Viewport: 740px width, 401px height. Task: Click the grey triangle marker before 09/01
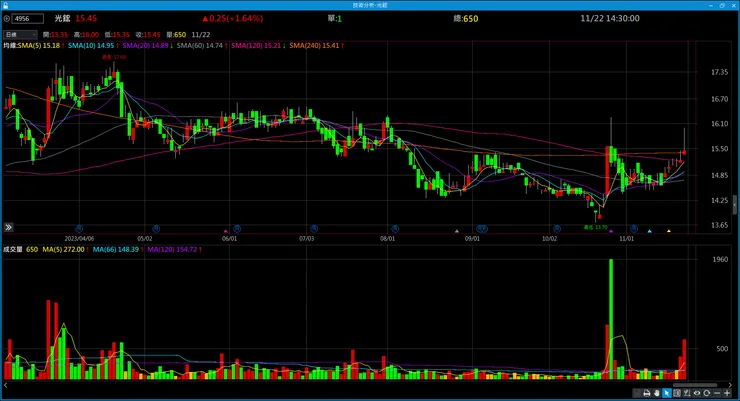tap(456, 231)
